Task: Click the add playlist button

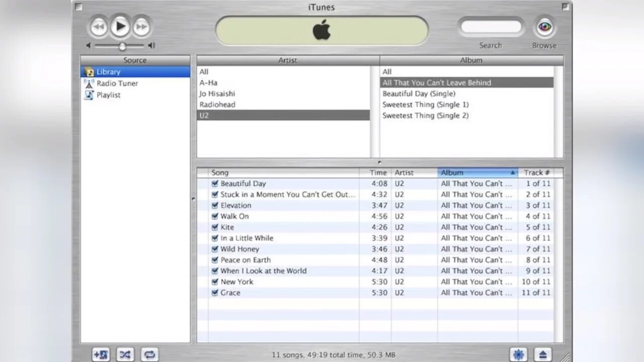Action: point(101,354)
